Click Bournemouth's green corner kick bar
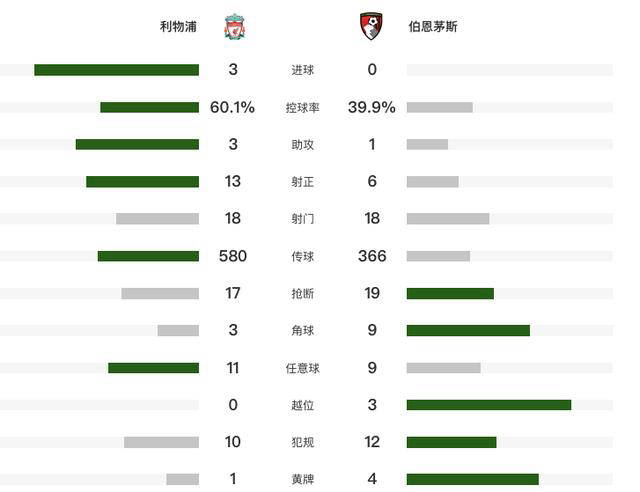Screen dimensions: 640x492 468,330
